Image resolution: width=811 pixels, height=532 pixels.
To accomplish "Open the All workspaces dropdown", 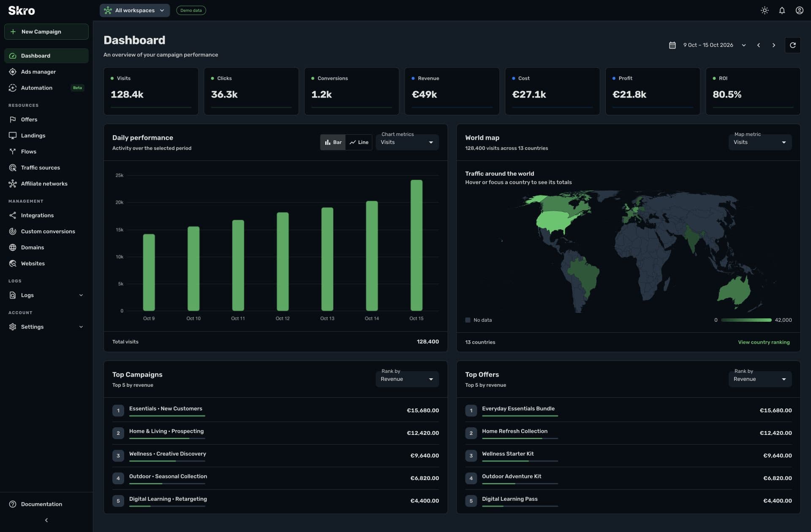I will click(x=135, y=11).
